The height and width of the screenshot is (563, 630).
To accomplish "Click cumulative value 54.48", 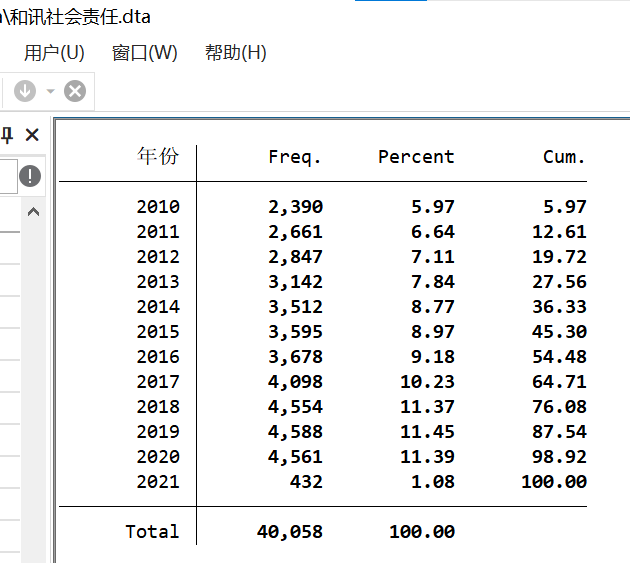I will [x=560, y=356].
